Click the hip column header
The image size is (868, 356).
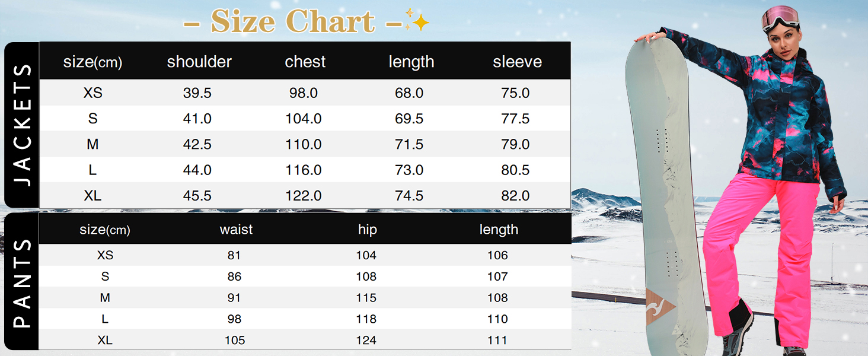[x=367, y=230]
